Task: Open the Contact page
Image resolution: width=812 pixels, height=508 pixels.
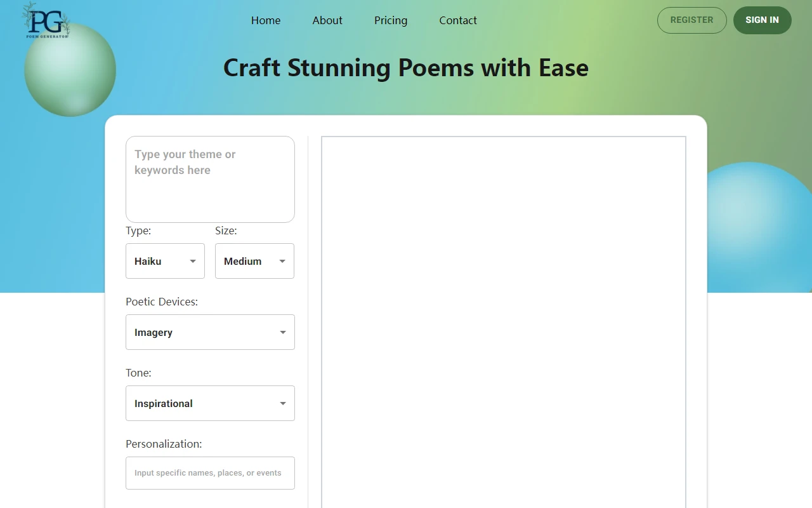Action: [x=457, y=20]
